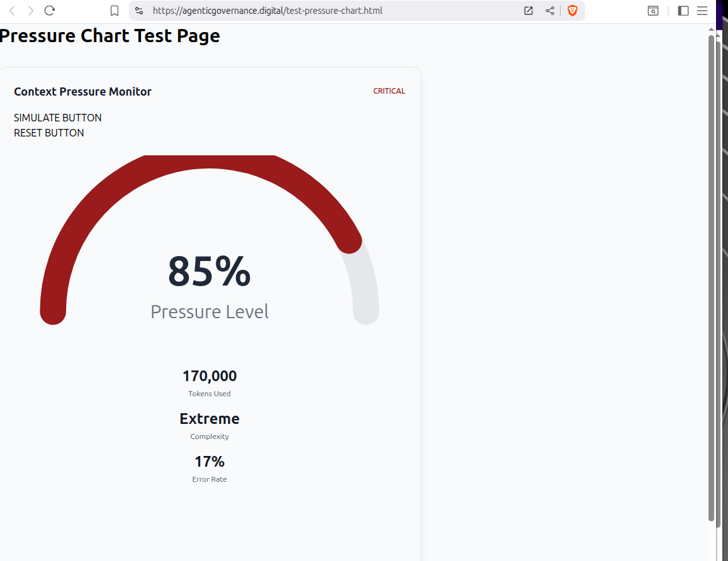Click the page vertical scrollbar thumb
Viewport: 728px width, 561px height.
(711, 277)
